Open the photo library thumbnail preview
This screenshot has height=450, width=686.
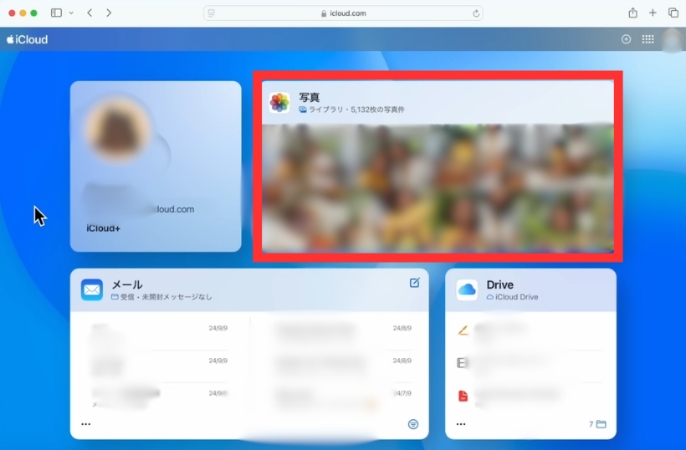click(438, 188)
